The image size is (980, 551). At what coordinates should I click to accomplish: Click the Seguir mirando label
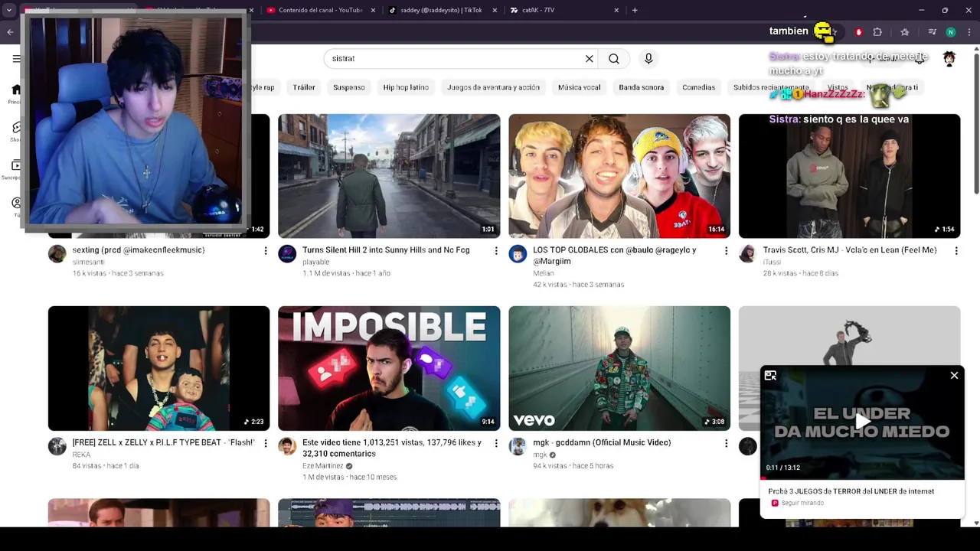[802, 504]
